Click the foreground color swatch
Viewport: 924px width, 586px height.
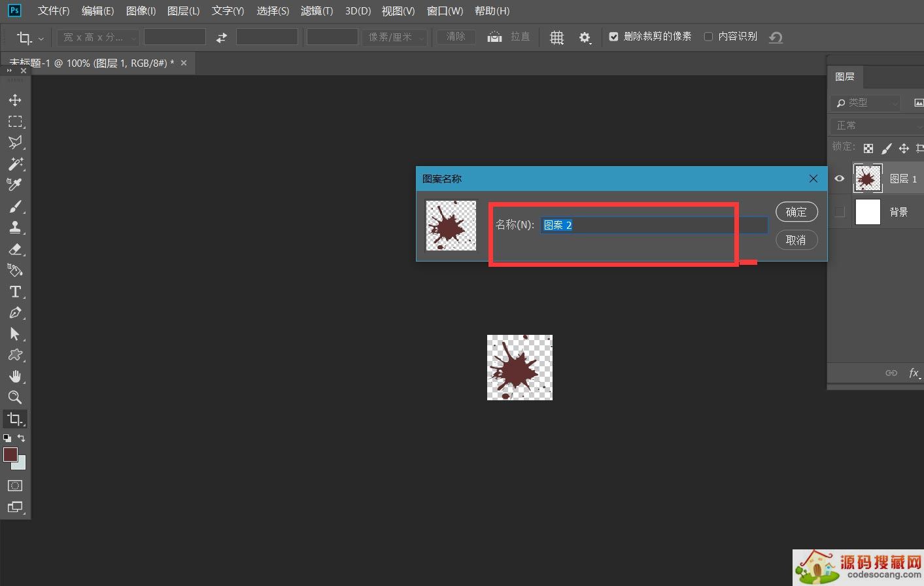pos(10,455)
